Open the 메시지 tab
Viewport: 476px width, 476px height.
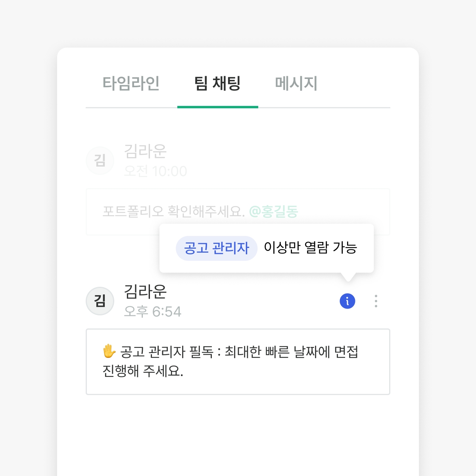click(296, 83)
